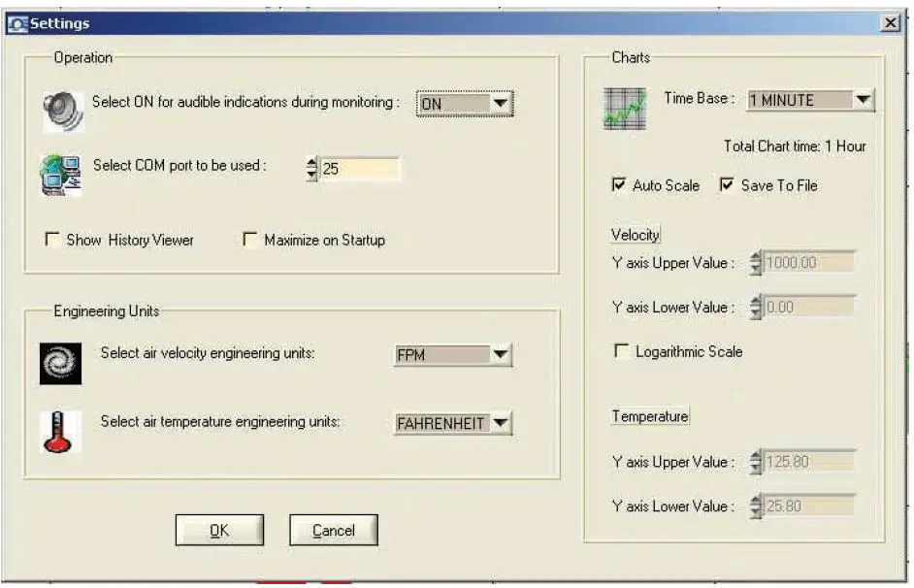914x588 pixels.
Task: Enable Maximize on Startup checkbox
Action: click(250, 239)
